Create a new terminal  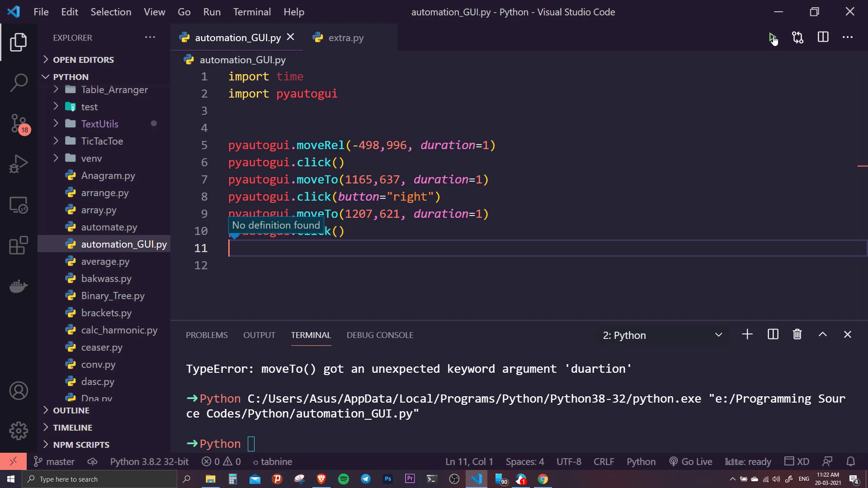tap(747, 334)
